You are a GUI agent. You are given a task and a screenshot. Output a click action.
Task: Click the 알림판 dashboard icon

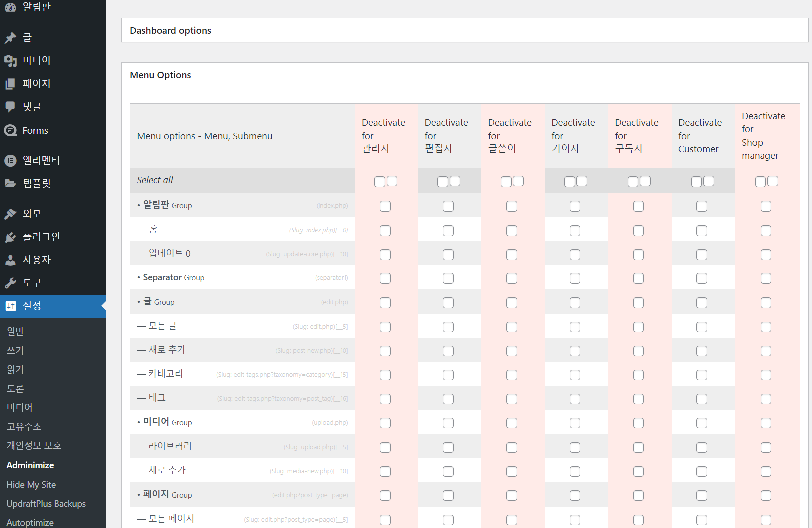10,7
